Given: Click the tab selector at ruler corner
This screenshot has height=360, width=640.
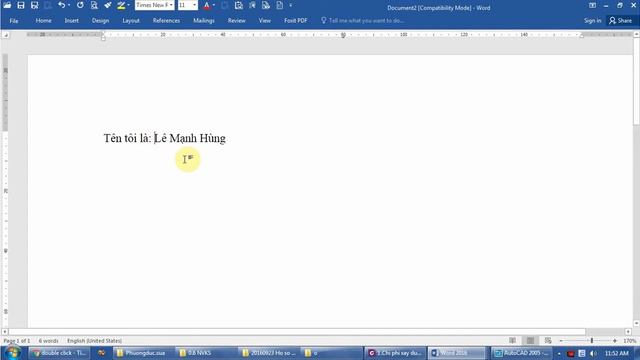Looking at the screenshot, I should tap(6, 35).
